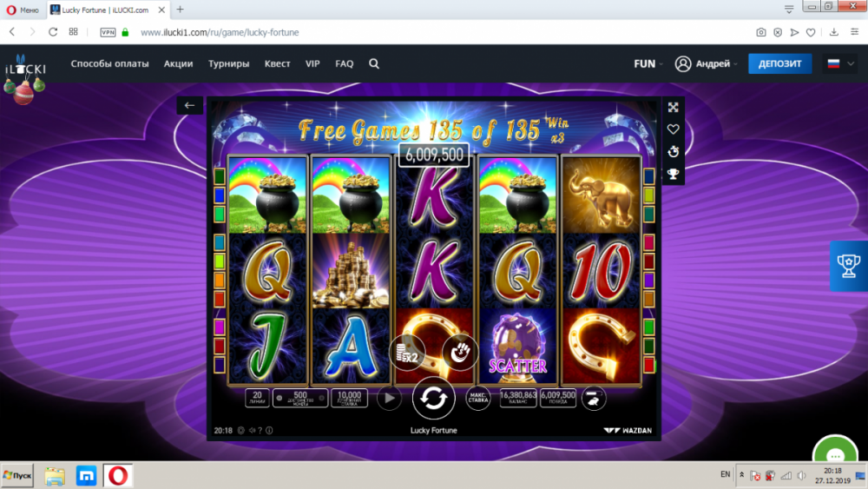Start autoplay with the play triangle button
Viewport: 868px width, 489px height.
pos(389,398)
